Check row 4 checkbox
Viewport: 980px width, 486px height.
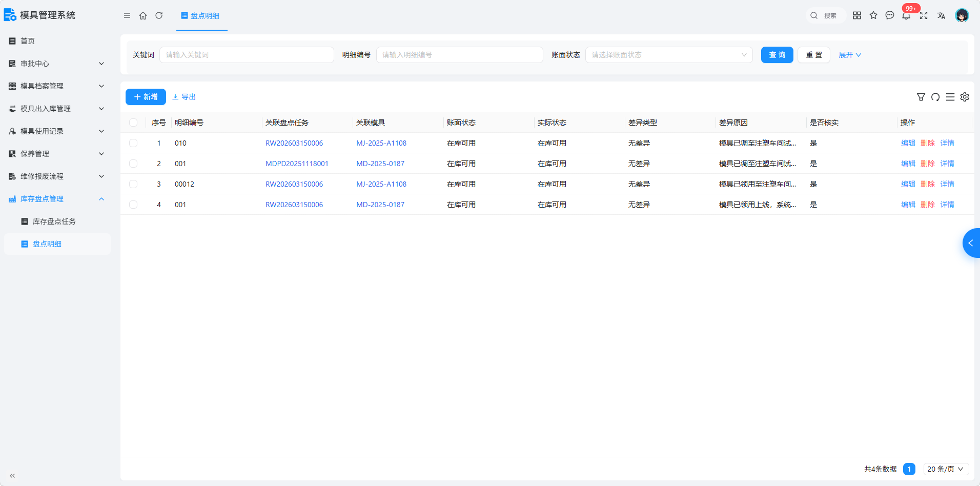pyautogui.click(x=133, y=205)
